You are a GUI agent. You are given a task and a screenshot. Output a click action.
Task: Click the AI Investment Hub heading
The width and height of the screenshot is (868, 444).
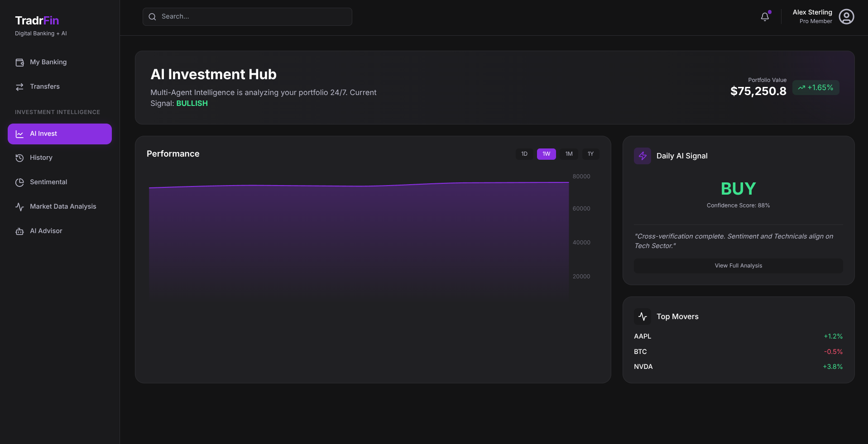click(x=213, y=75)
